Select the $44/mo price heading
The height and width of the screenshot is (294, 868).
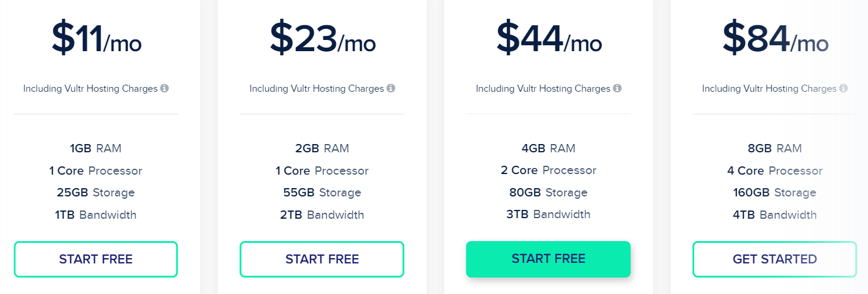pyautogui.click(x=549, y=38)
